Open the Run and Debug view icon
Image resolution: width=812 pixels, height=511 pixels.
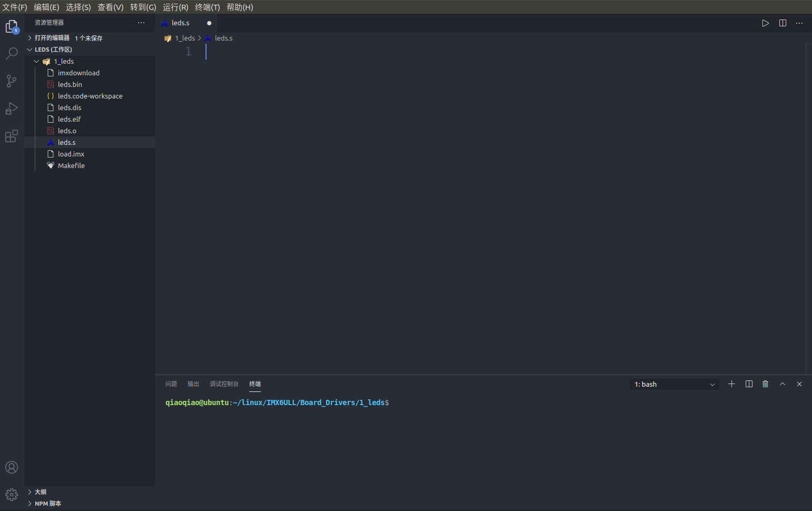click(x=12, y=109)
